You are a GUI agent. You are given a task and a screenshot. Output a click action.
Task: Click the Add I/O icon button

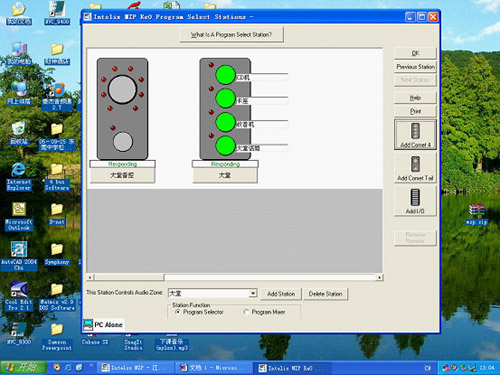(x=415, y=201)
